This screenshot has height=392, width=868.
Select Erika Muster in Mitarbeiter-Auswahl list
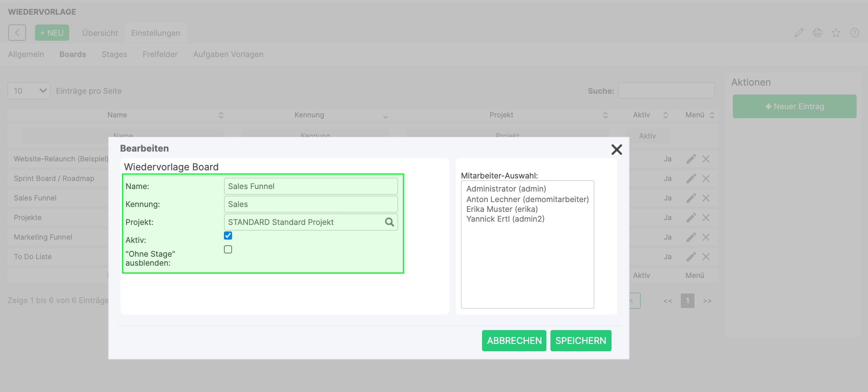(502, 209)
